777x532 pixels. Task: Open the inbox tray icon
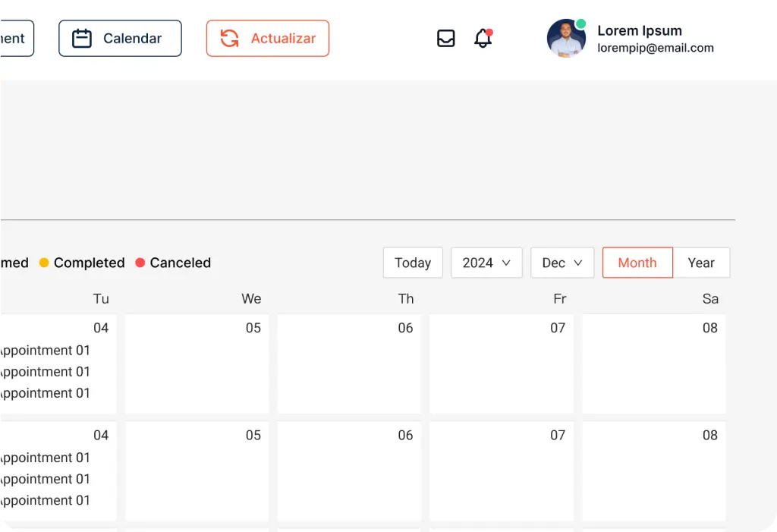click(x=445, y=38)
